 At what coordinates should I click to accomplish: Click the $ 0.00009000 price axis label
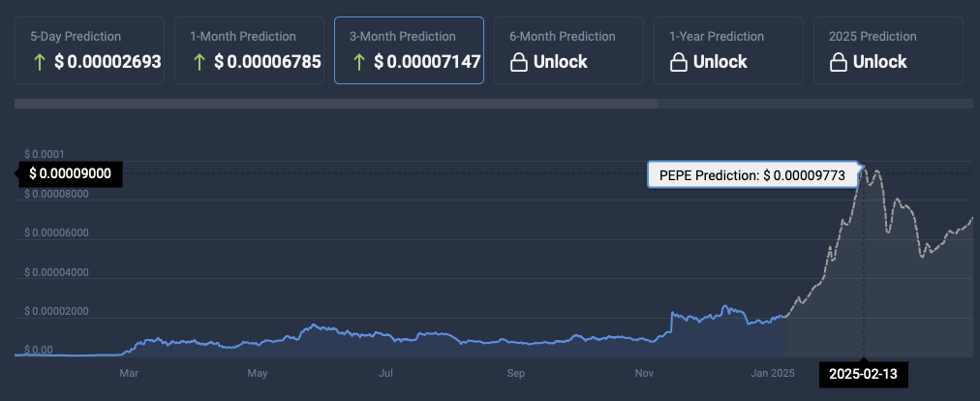click(x=70, y=173)
